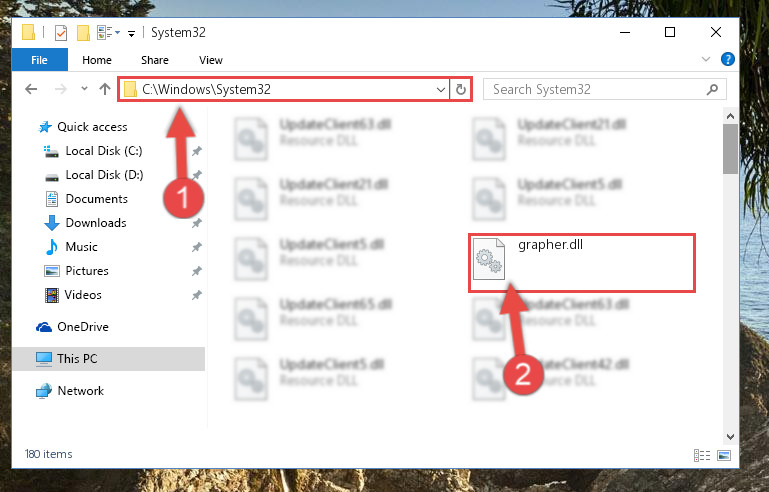This screenshot has width=769, height=492.
Task: Click the Back navigation arrow
Action: (x=31, y=89)
